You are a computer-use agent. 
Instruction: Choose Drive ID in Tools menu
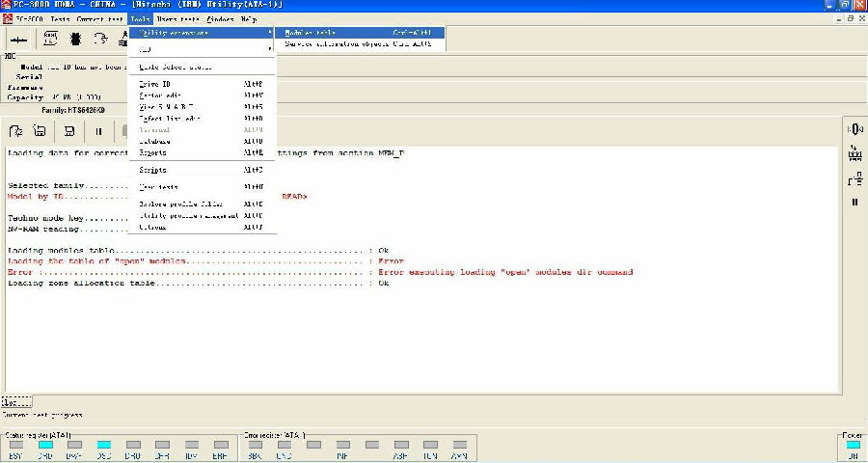pyautogui.click(x=202, y=84)
